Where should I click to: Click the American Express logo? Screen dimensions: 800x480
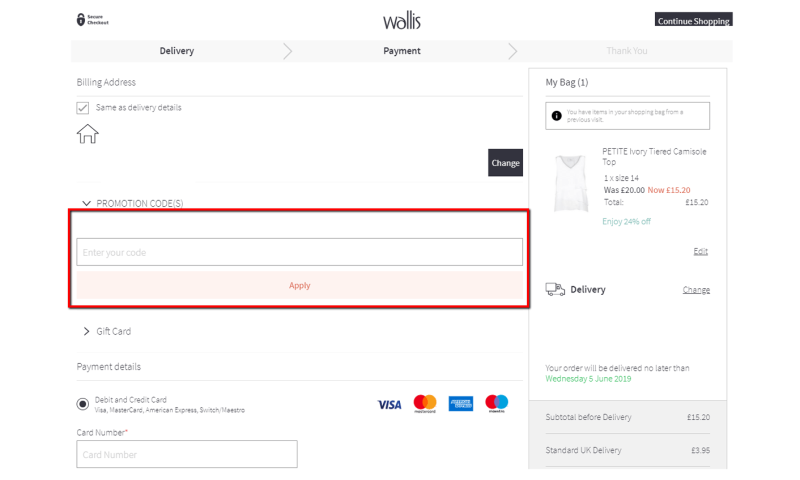461,404
